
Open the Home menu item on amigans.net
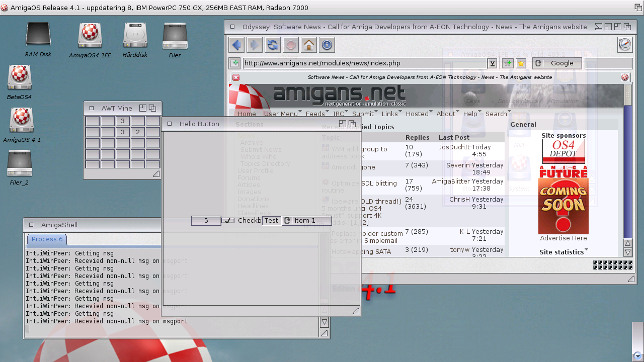pyautogui.click(x=247, y=114)
